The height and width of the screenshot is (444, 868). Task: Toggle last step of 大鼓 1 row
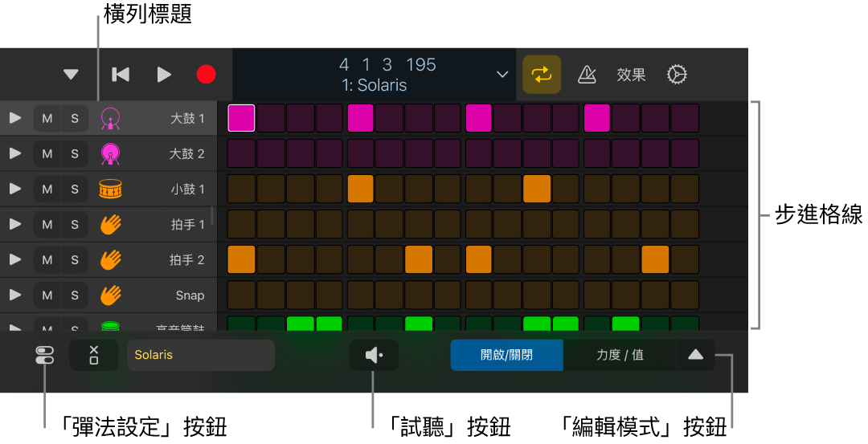685,118
